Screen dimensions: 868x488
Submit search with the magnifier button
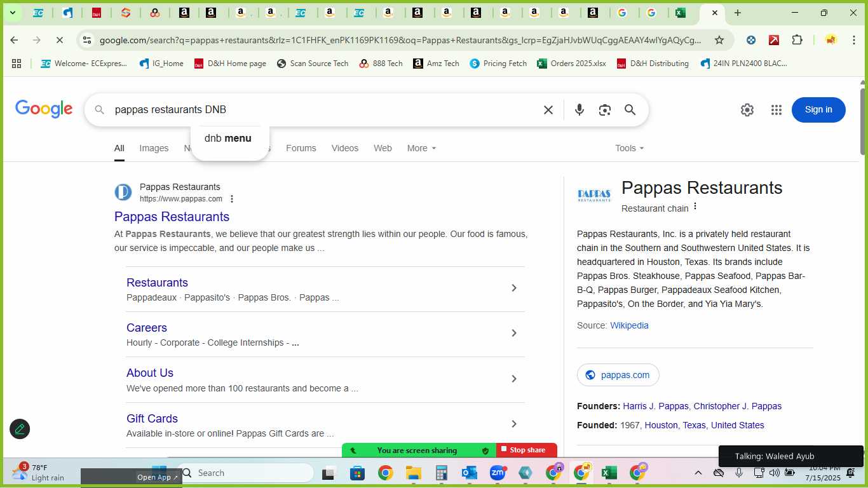(x=630, y=110)
